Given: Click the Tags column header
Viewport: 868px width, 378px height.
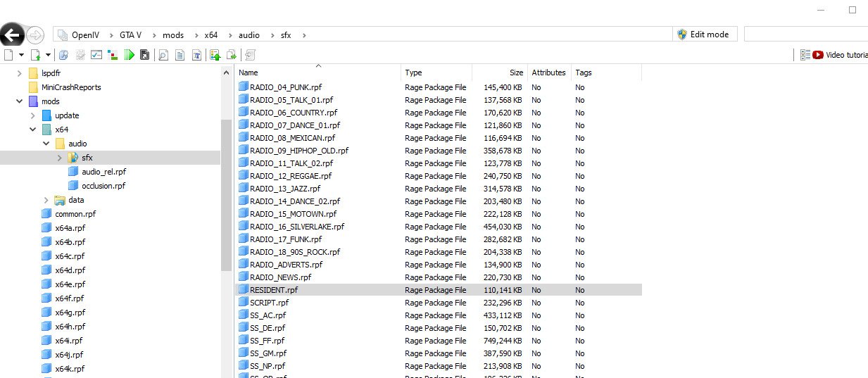Looking at the screenshot, I should [x=606, y=73].
